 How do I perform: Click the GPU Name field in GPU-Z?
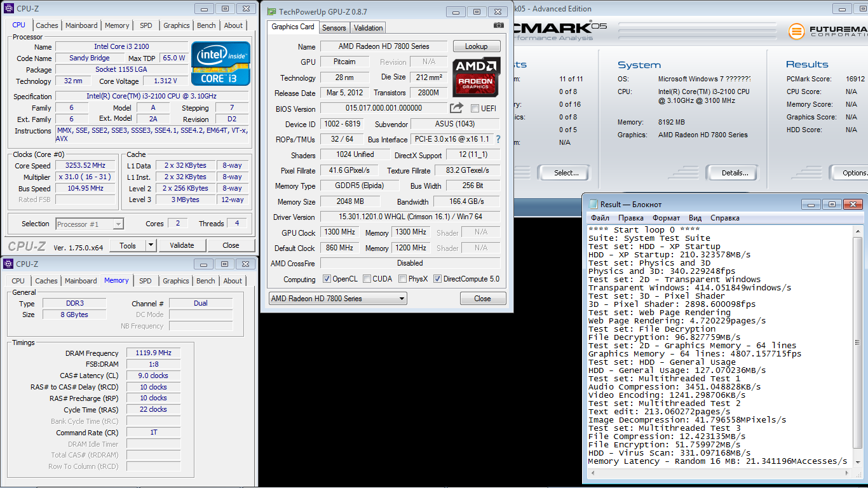pos(384,46)
